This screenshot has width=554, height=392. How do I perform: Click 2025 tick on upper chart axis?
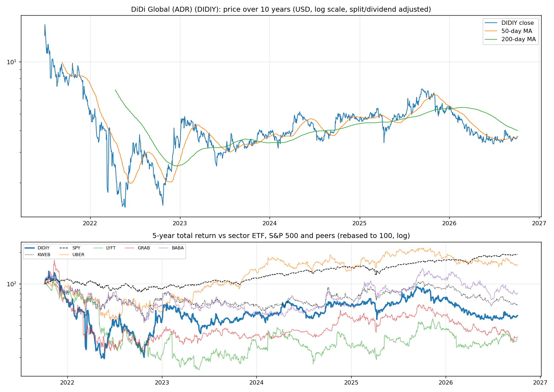pyautogui.click(x=359, y=223)
